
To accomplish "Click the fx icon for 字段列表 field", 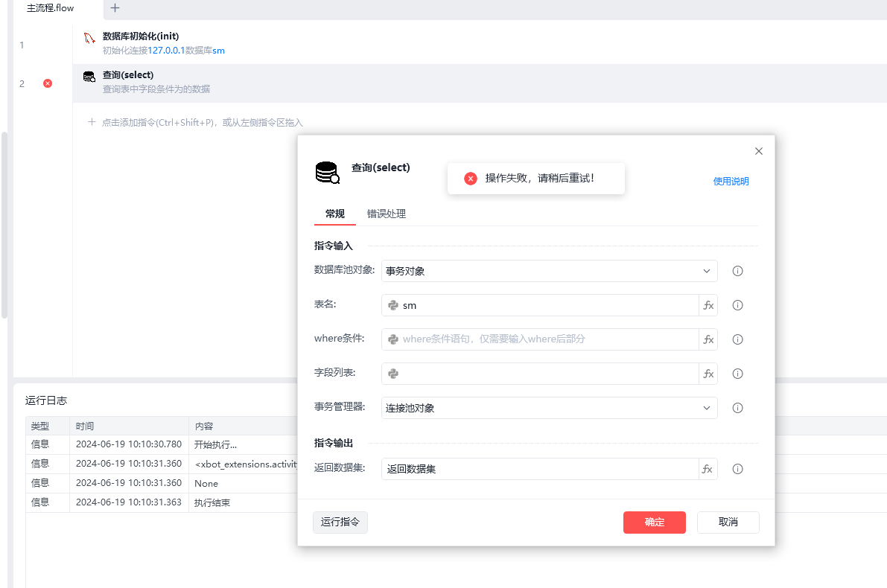I will click(x=708, y=374).
